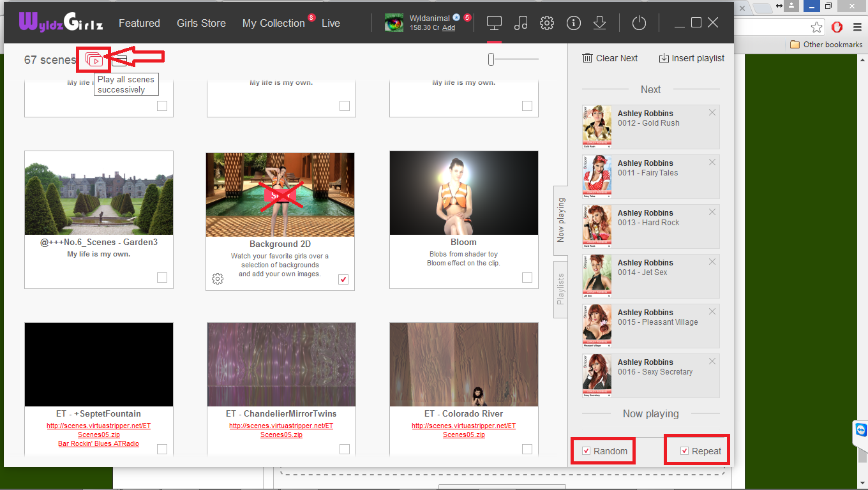Viewport: 868px width, 490px height.
Task: Select queue item 0015 - Pleasant Village
Action: (x=651, y=326)
